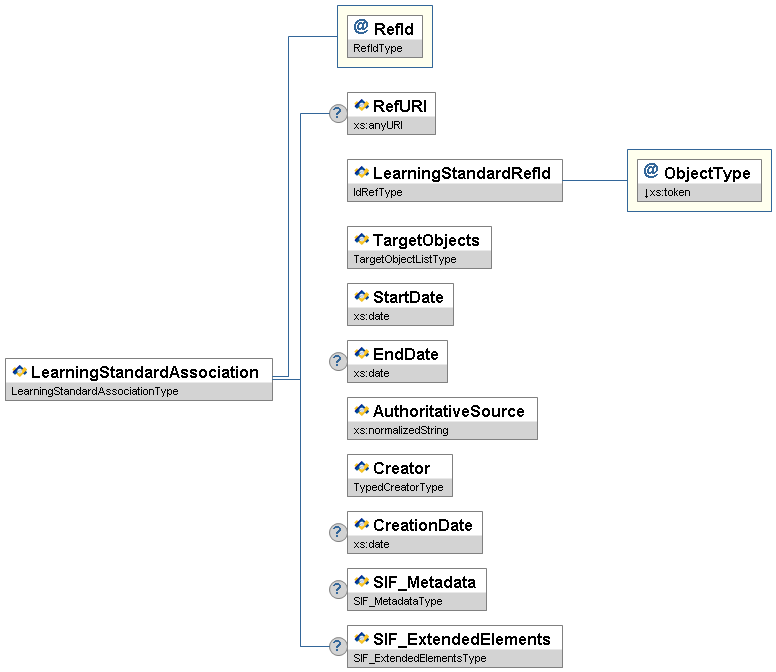Image resolution: width=776 pixels, height=672 pixels.
Task: Select the TargetObjects element node
Action: pos(419,240)
